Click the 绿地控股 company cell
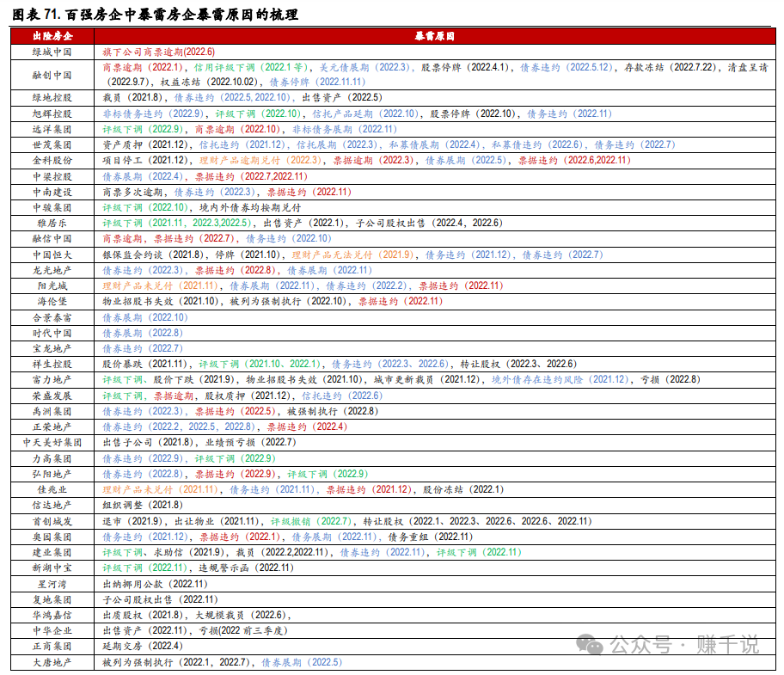Image resolution: width=784 pixels, height=675 pixels. click(x=52, y=97)
